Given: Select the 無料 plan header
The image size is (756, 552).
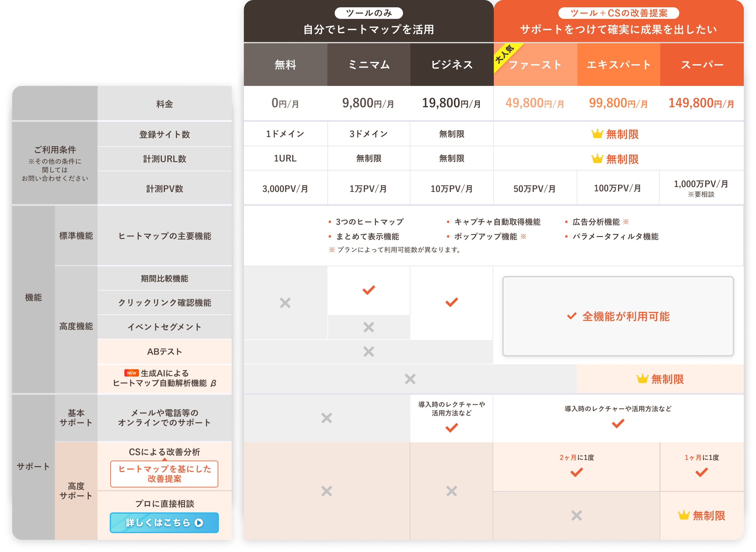Looking at the screenshot, I should (285, 65).
